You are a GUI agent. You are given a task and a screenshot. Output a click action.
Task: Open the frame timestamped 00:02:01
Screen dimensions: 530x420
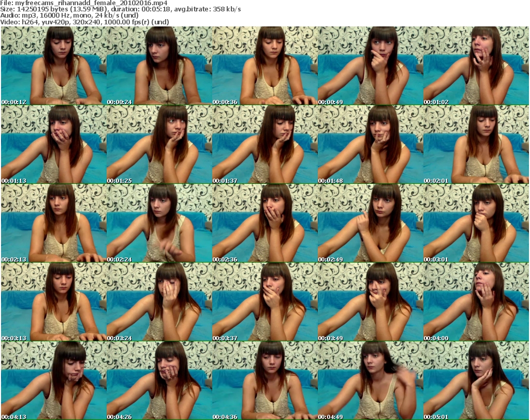476,144
